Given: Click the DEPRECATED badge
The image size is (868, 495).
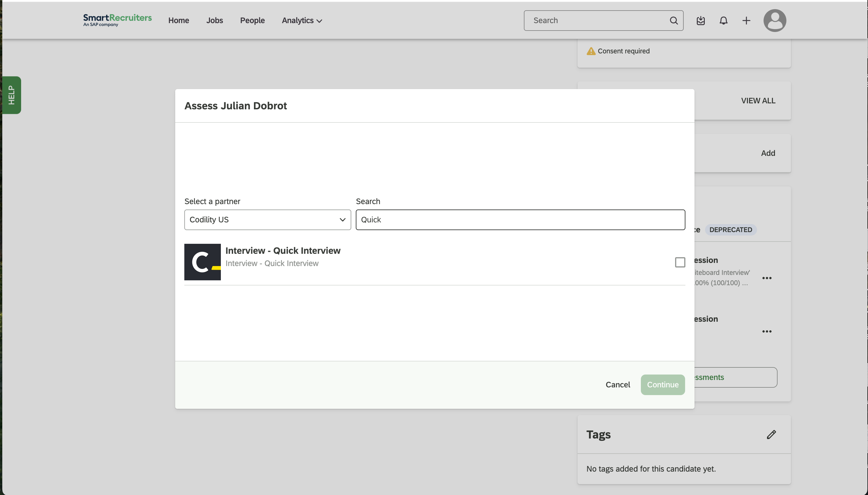Looking at the screenshot, I should coord(730,230).
